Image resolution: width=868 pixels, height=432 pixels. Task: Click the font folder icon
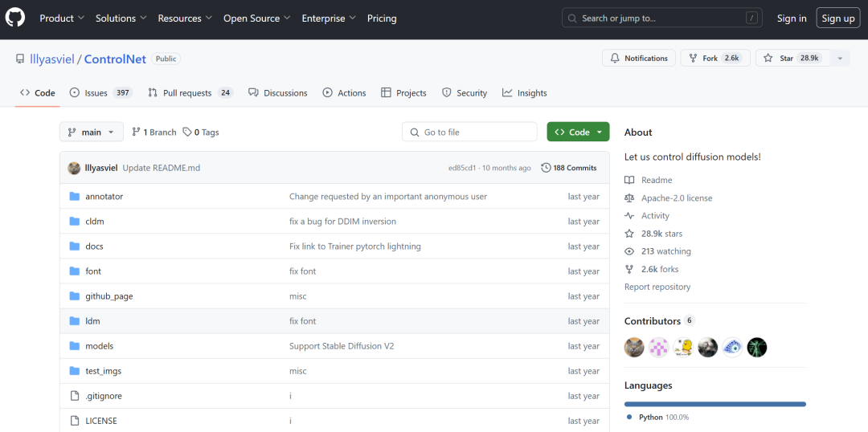(x=75, y=271)
